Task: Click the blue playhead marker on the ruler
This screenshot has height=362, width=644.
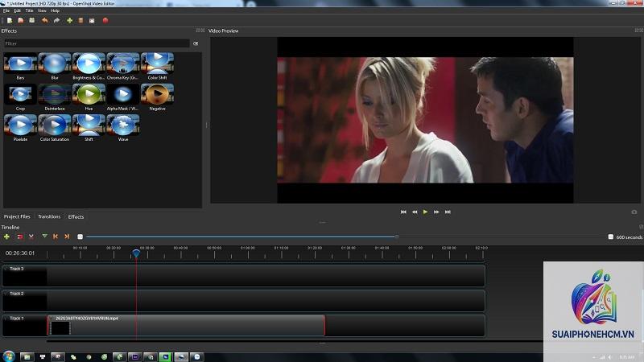Action: [136, 253]
